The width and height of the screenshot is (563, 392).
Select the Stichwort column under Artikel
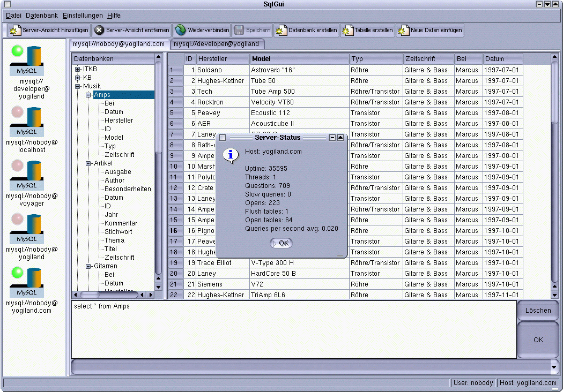(x=118, y=232)
